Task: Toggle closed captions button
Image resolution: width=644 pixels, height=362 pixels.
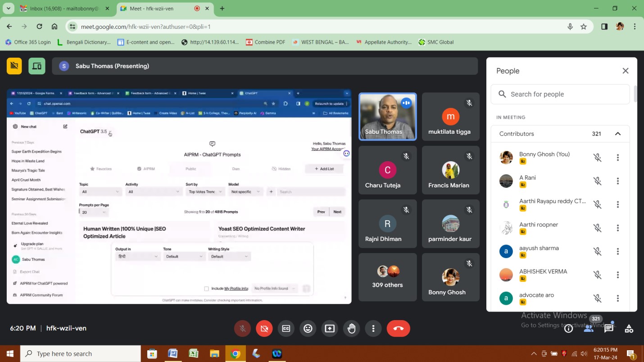Action: tap(286, 329)
